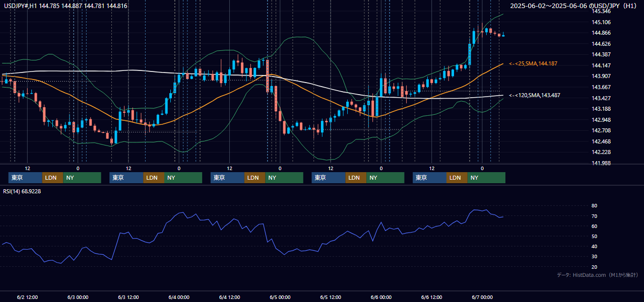Pick the LDN session bar for 6/5
This screenshot has height=302, width=644.
click(356, 178)
